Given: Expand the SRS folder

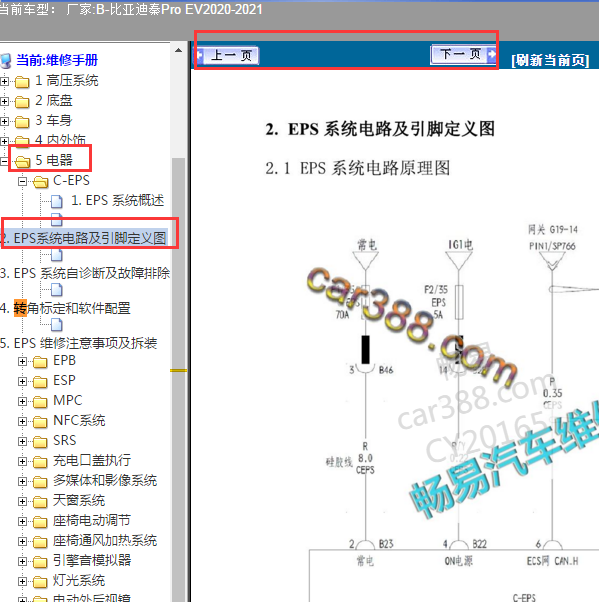Looking at the screenshot, I should (22, 441).
